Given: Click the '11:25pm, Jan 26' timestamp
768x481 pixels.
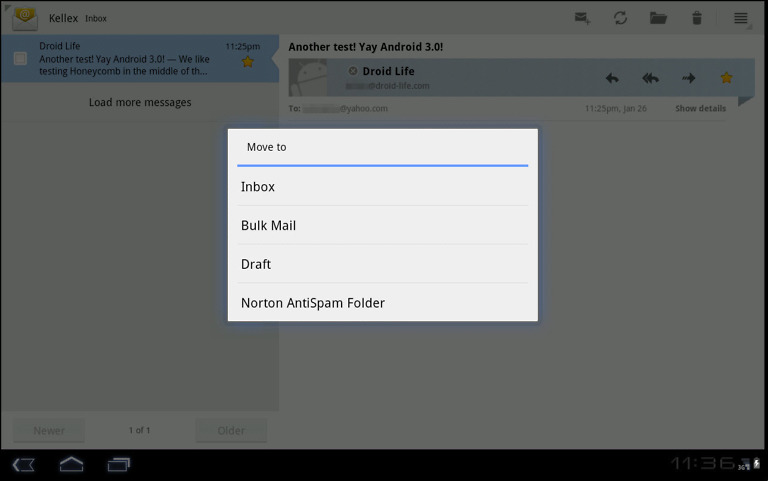Looking at the screenshot, I should coord(616,108).
